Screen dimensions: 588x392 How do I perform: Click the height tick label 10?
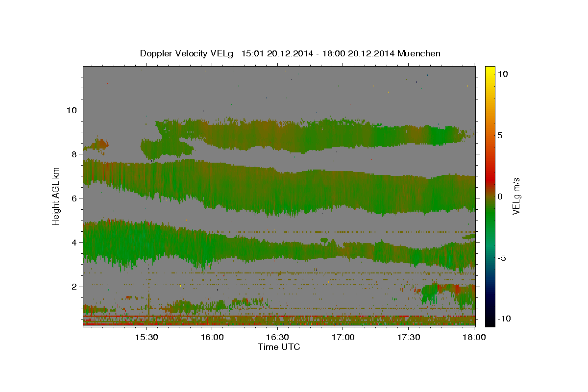click(x=72, y=110)
